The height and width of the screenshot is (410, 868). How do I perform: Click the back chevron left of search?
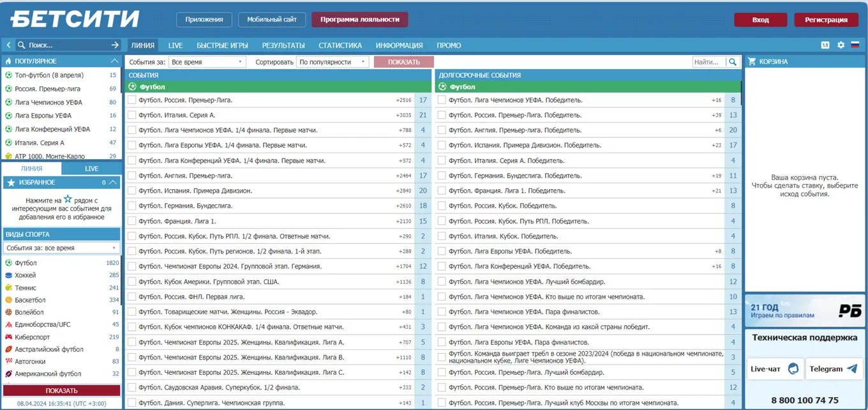[x=8, y=45]
